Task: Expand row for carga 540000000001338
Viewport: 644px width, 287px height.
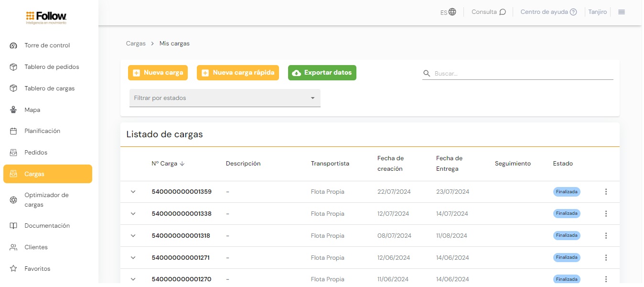Action: [133, 214]
